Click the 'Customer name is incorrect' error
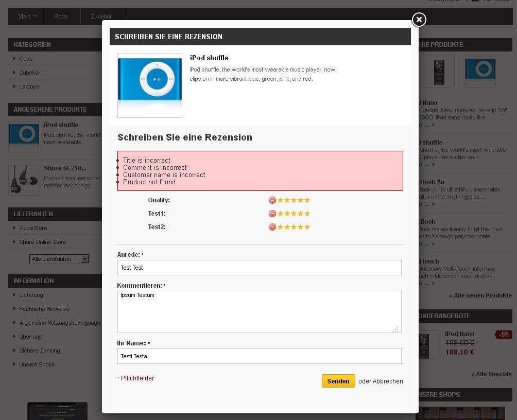The image size is (517, 420). tap(164, 174)
